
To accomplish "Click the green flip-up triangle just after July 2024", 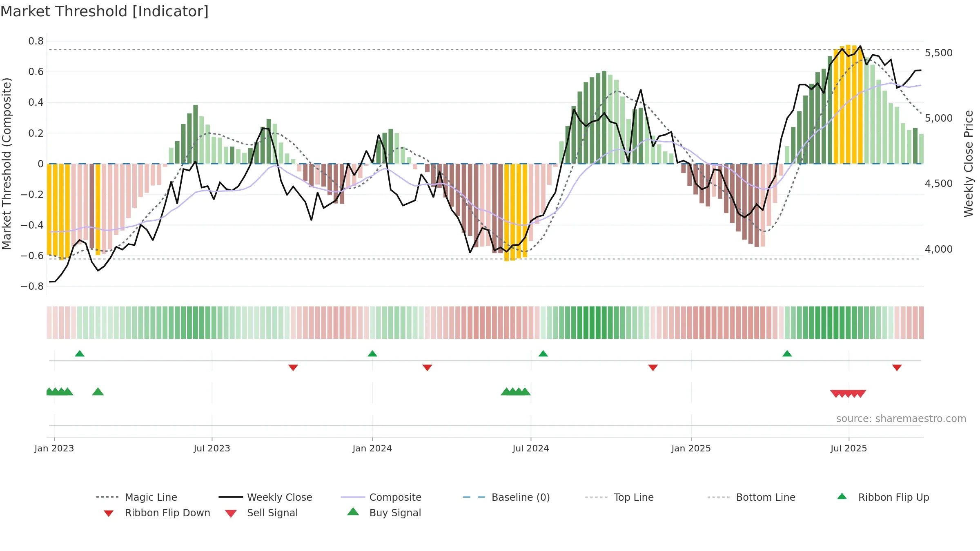I will (543, 353).
